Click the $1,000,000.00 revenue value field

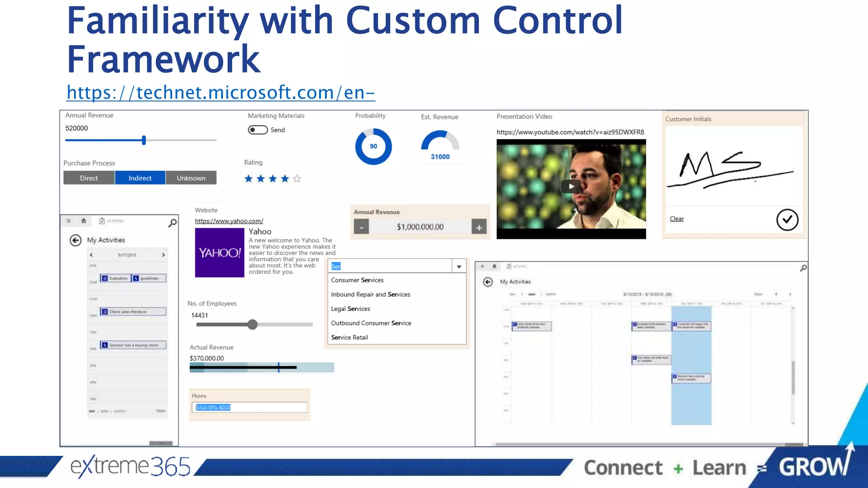pos(420,227)
